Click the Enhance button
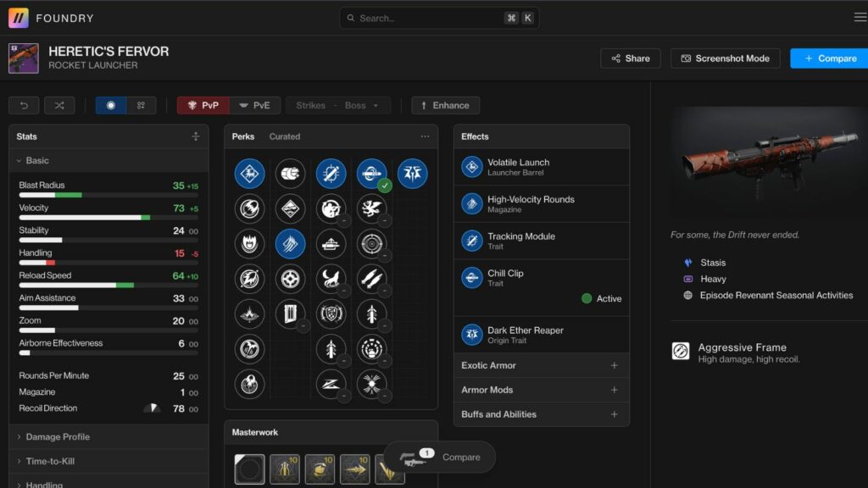This screenshot has height=488, width=868. [x=445, y=105]
